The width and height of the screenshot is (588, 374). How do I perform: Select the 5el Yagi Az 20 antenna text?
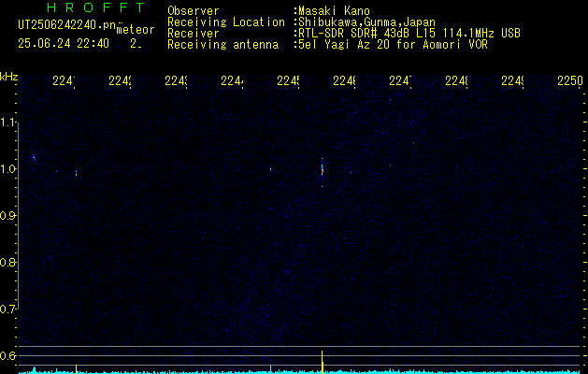393,45
